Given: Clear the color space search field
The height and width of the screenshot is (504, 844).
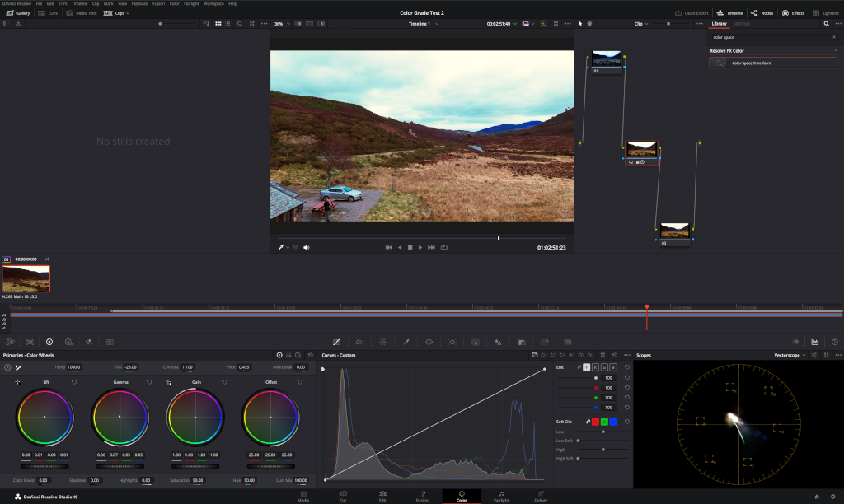Looking at the screenshot, I should 834,37.
